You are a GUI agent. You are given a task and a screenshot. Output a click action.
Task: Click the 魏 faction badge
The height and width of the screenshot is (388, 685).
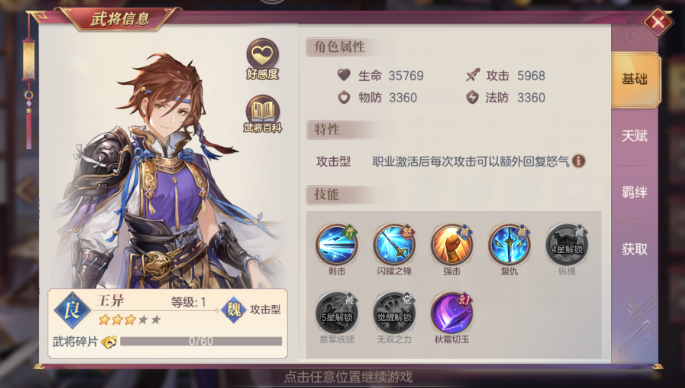234,310
